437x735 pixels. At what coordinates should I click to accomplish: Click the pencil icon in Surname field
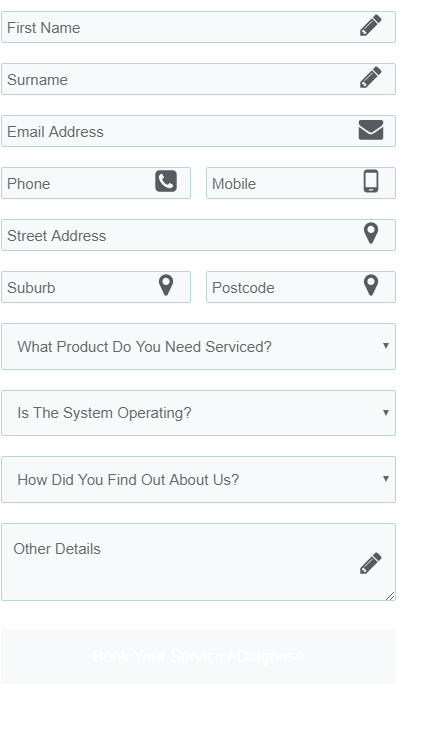[370, 77]
